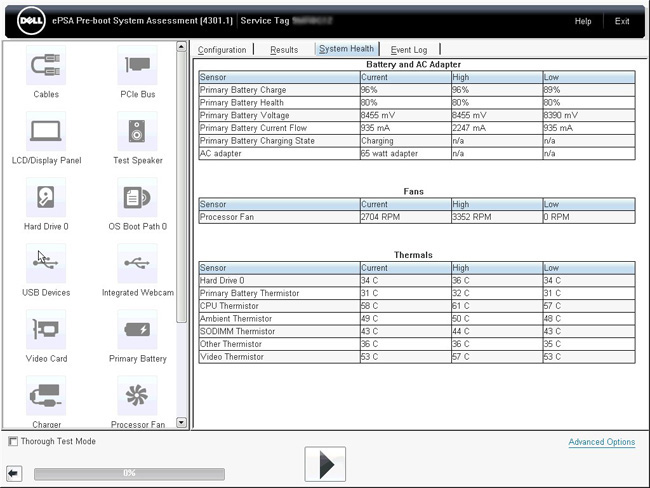Open the OS Boot Path 0 item
Screen dimensions: 650x488
click(x=137, y=198)
